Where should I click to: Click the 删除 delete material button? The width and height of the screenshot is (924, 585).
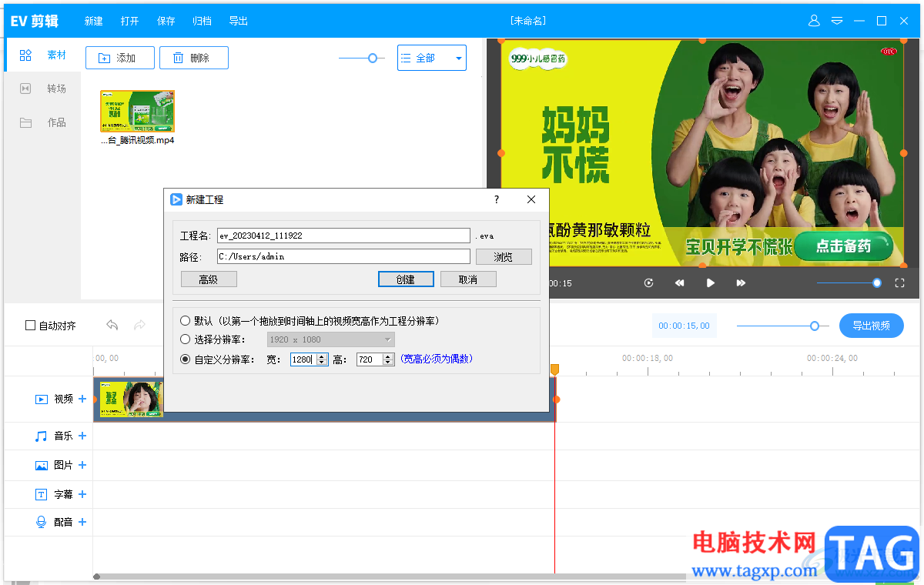[194, 58]
